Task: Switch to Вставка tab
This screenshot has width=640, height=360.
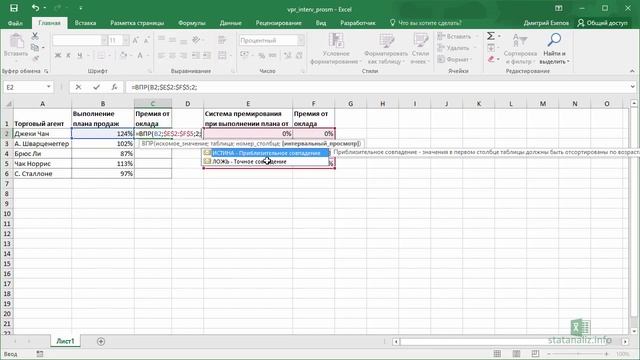Action: [x=85, y=23]
